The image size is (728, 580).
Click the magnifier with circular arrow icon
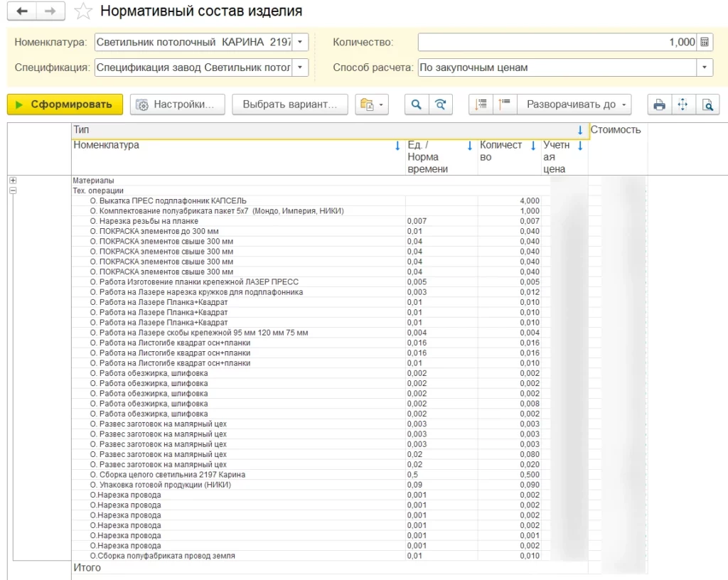pos(440,104)
